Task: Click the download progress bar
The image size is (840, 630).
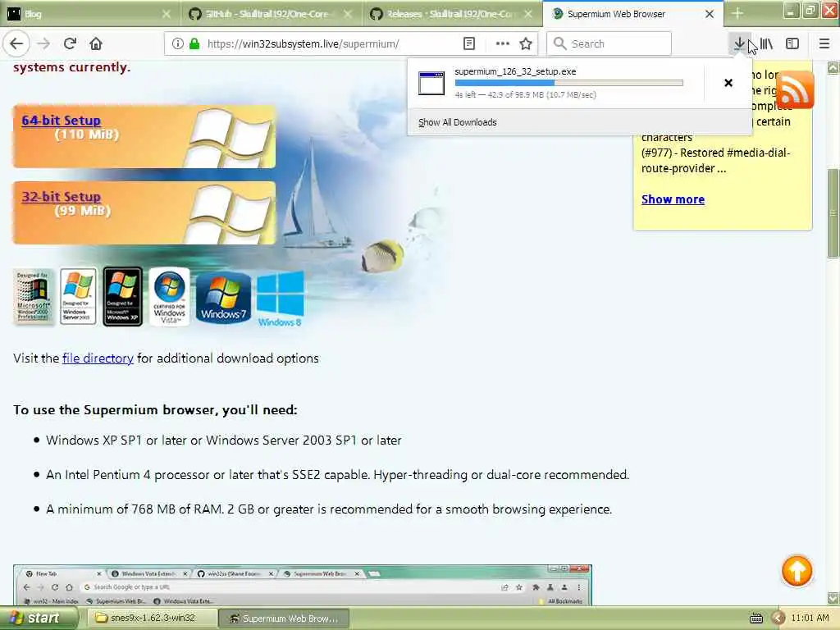Action: (569, 83)
